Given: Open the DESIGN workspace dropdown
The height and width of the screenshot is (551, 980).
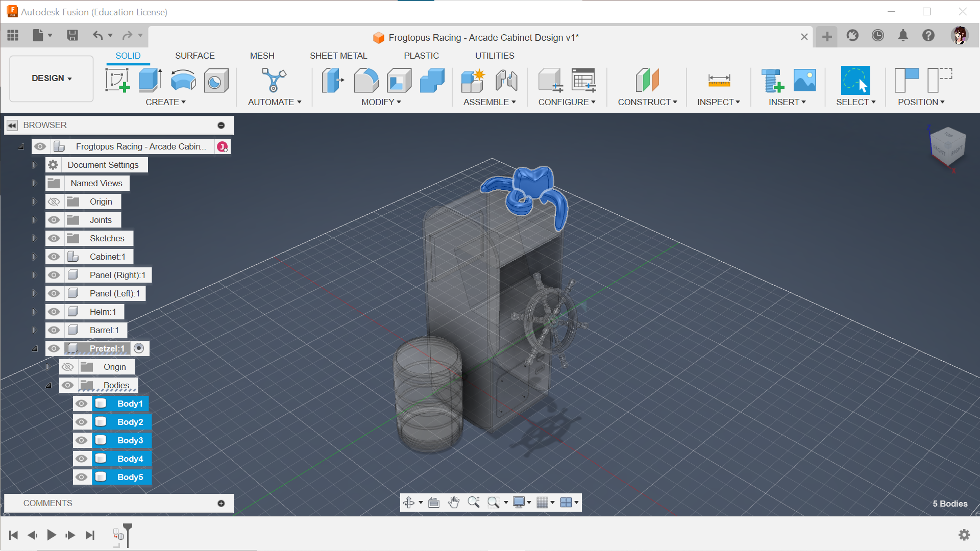Looking at the screenshot, I should coord(52,78).
